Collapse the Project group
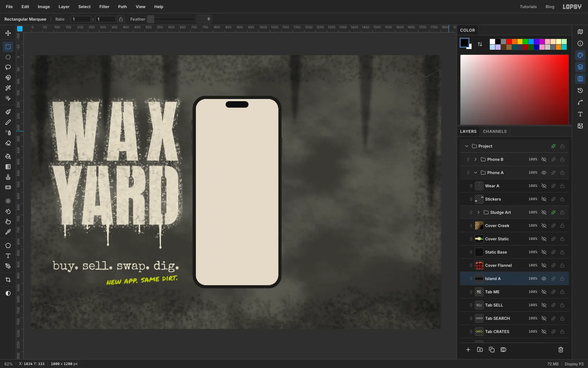 point(467,146)
